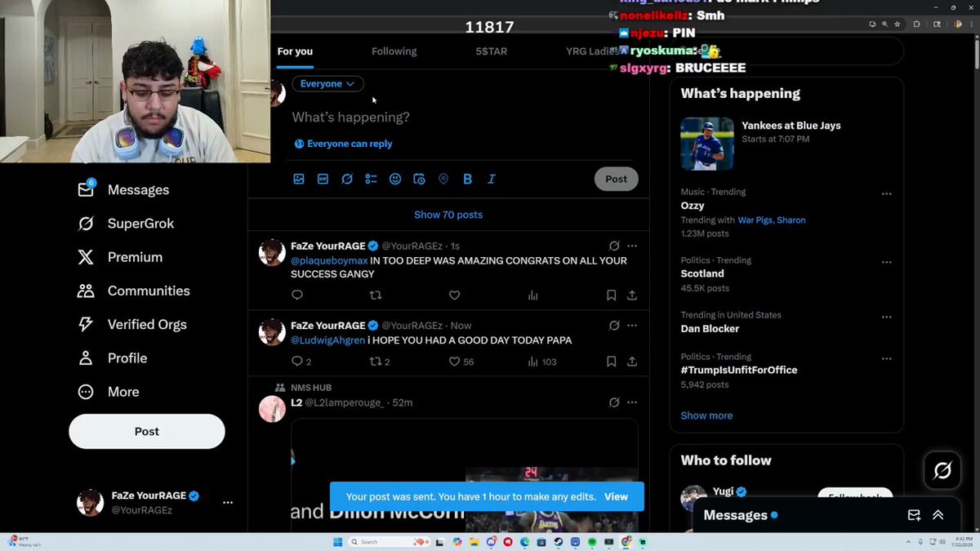Screen dimensions: 980x551
Task: Open options for the Ozzy trend
Action: pyautogui.click(x=886, y=193)
